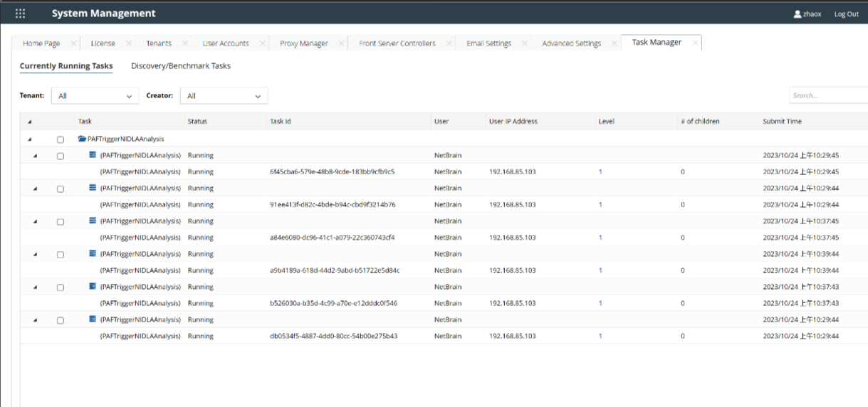Click the PAFTriggerNIDLAAnalysis folder icon
868x407 pixels.
click(x=82, y=139)
